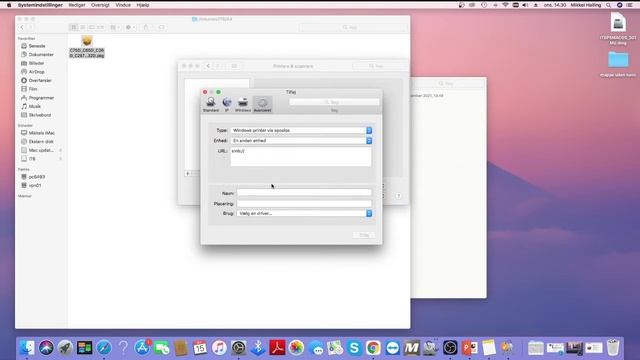This screenshot has width=640, height=360.
Task: Click into the URL text field
Action: click(301, 157)
